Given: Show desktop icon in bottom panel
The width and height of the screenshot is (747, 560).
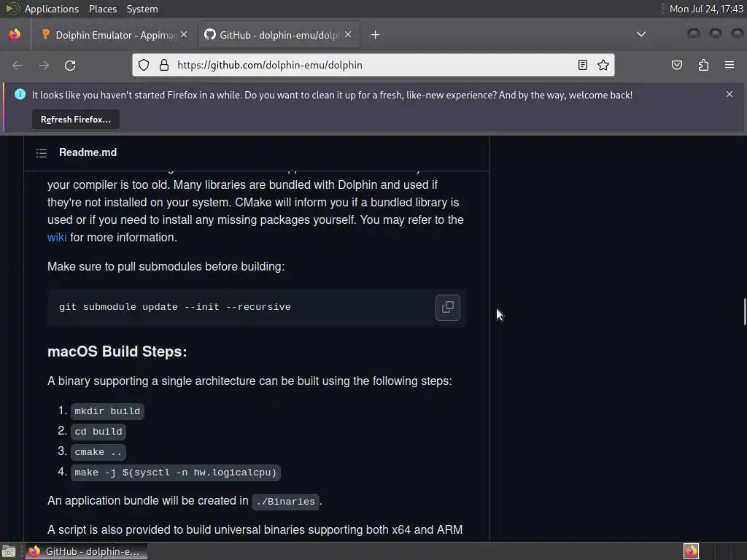Looking at the screenshot, I should tap(9, 551).
